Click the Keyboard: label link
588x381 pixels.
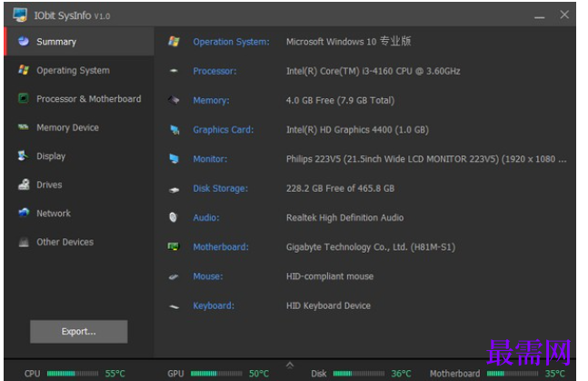214,306
